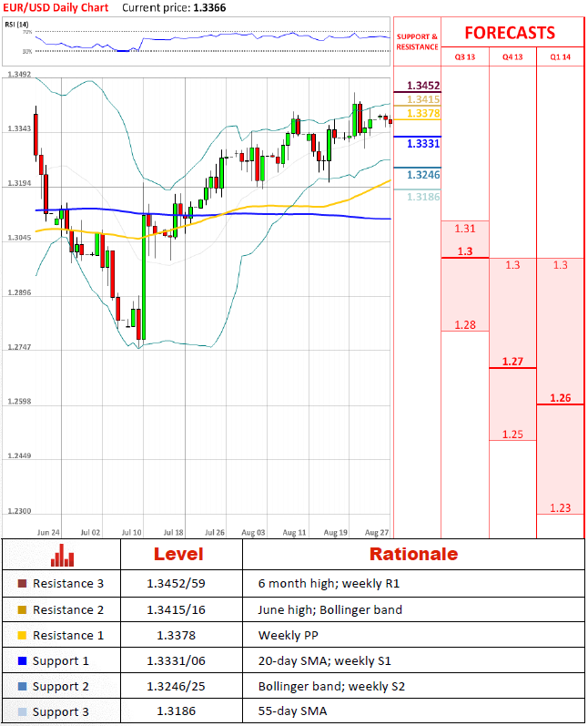This screenshot has width=588, height=726.
Task: Select the Q1 14 forecast column header
Action: [561, 57]
